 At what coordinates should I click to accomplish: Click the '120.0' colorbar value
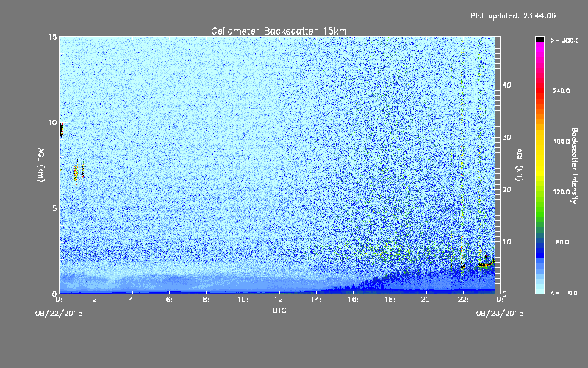pos(562,192)
